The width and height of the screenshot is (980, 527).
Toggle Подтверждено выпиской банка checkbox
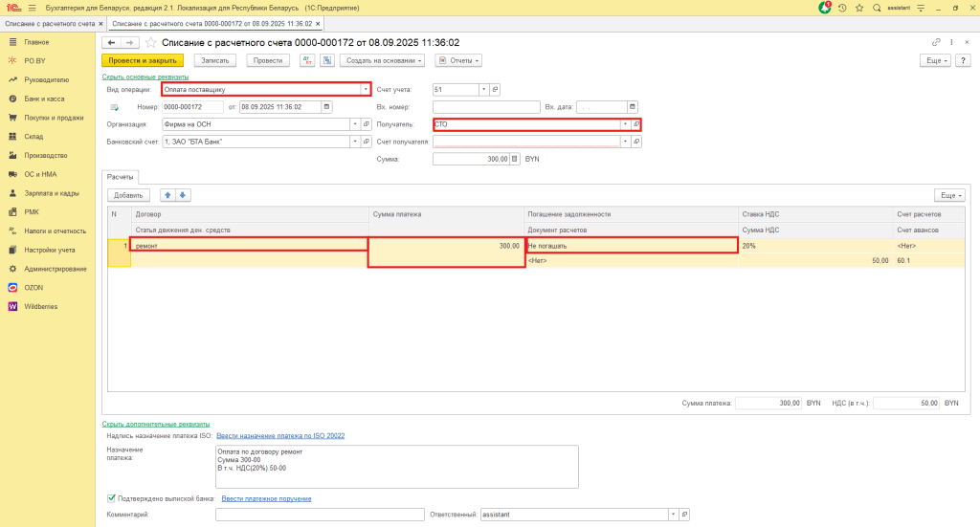[x=111, y=498]
